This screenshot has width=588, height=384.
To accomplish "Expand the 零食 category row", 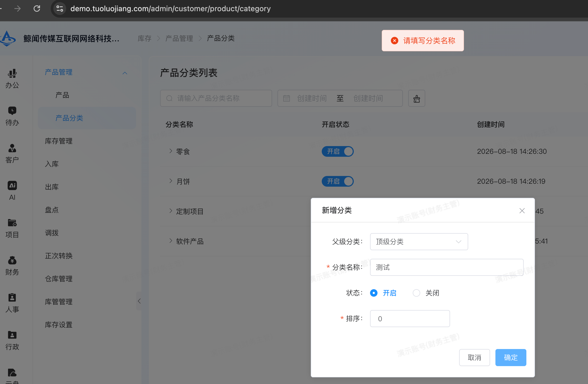I will coord(171,151).
